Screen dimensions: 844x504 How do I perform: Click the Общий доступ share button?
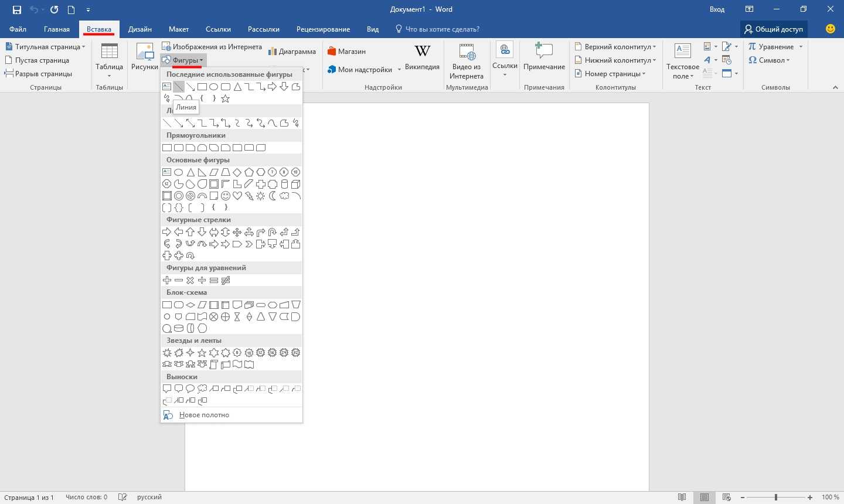point(773,29)
